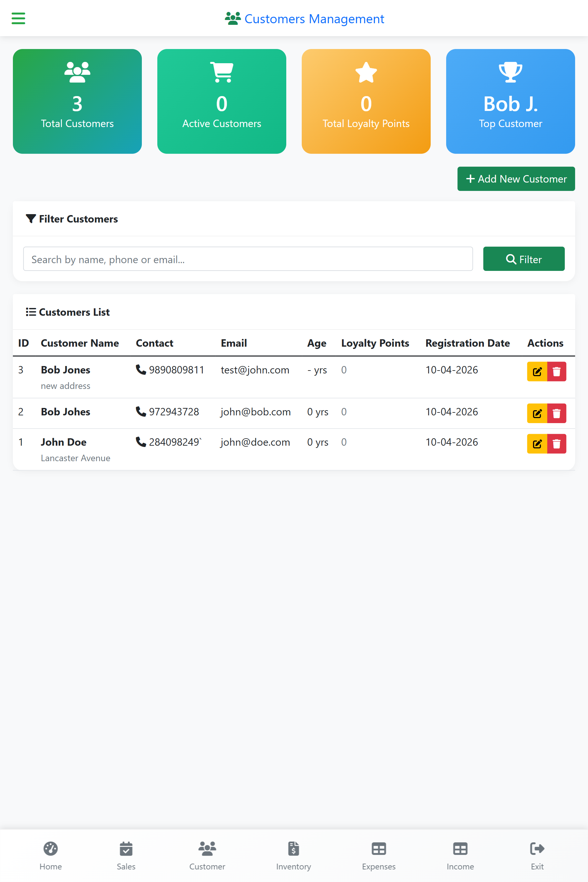Click email john@bob.com
Viewport: 588px width, 882px height.
coord(255,412)
